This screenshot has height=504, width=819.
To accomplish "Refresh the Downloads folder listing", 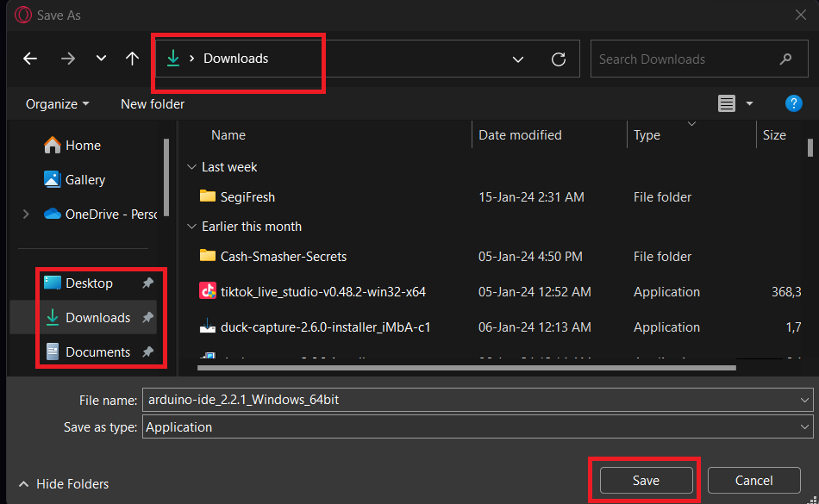I will pyautogui.click(x=559, y=59).
